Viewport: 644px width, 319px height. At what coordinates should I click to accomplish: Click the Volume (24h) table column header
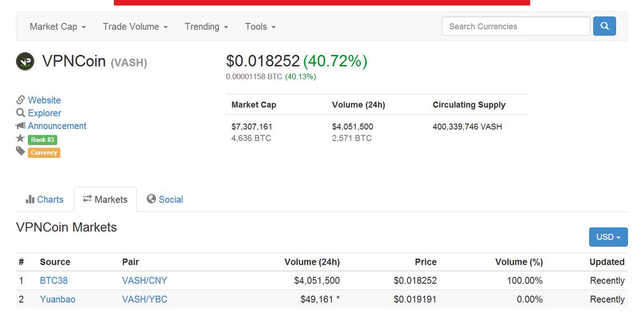(312, 262)
